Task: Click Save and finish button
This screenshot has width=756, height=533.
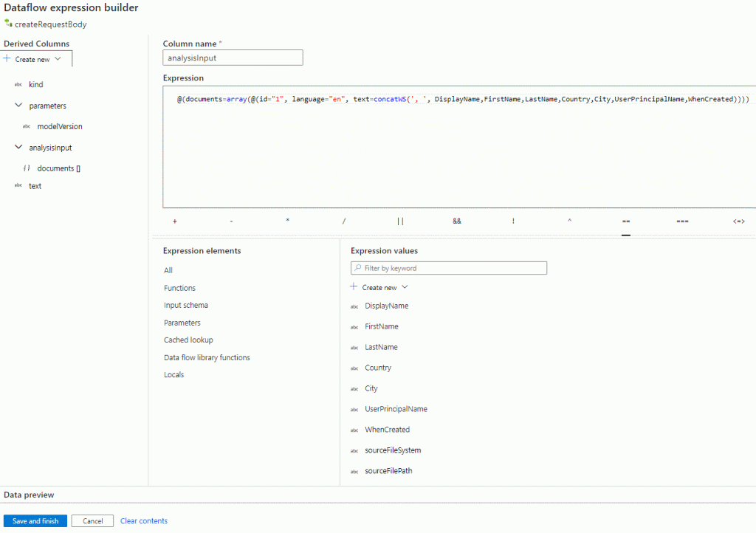Action: (x=35, y=521)
